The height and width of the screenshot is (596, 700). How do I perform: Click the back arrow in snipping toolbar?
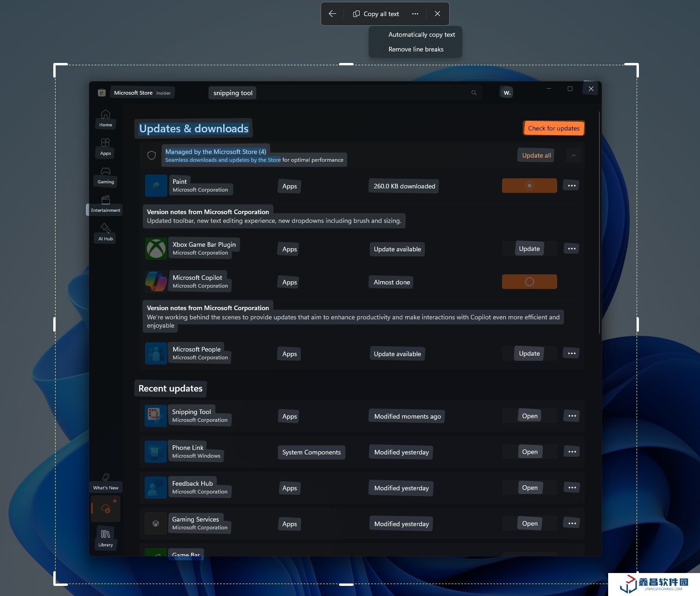pyautogui.click(x=333, y=14)
